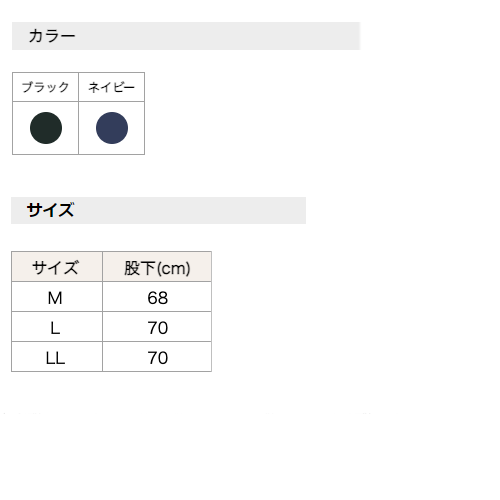Select the ネイビー label cell
This screenshot has height=500, width=500.
click(x=111, y=87)
